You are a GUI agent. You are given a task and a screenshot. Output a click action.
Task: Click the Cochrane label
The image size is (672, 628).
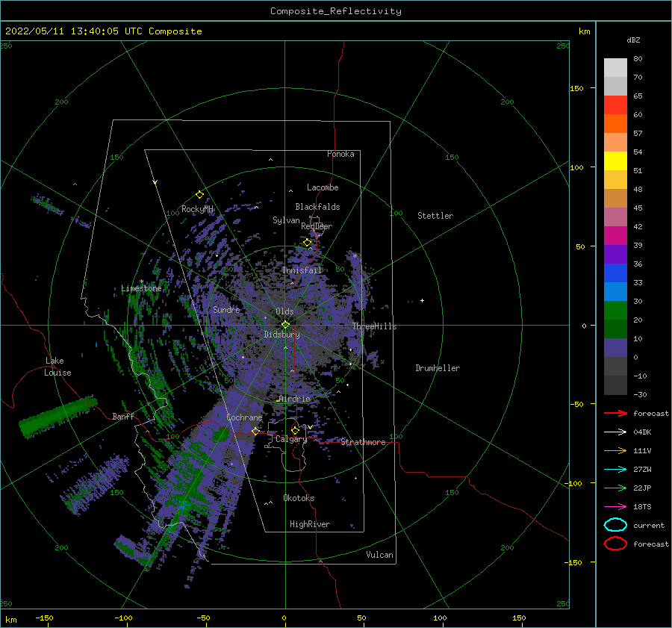[244, 417]
